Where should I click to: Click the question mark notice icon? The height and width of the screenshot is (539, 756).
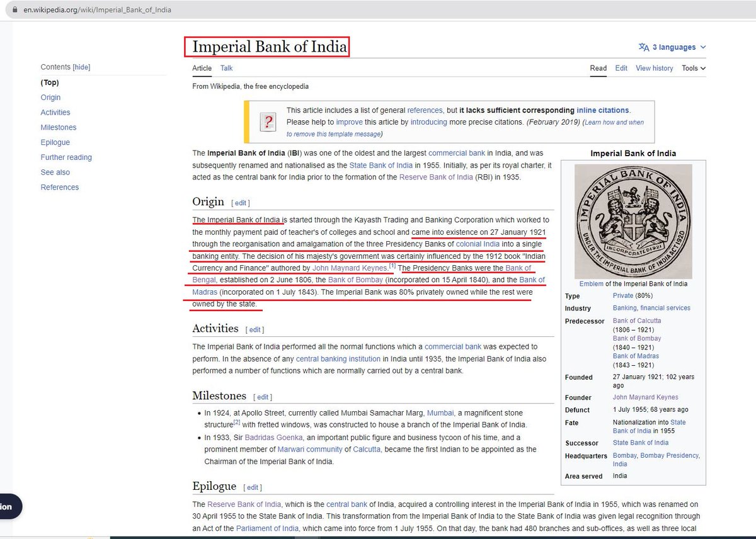point(268,122)
